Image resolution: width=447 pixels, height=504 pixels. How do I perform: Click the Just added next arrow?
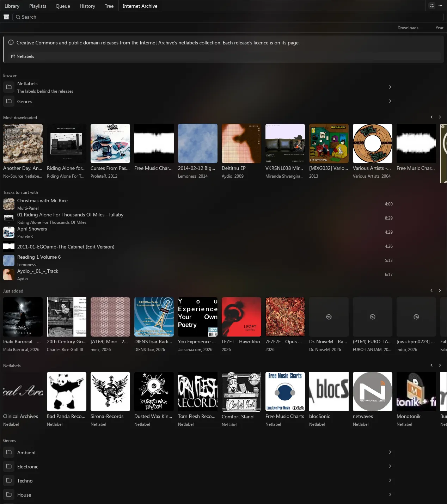click(440, 290)
